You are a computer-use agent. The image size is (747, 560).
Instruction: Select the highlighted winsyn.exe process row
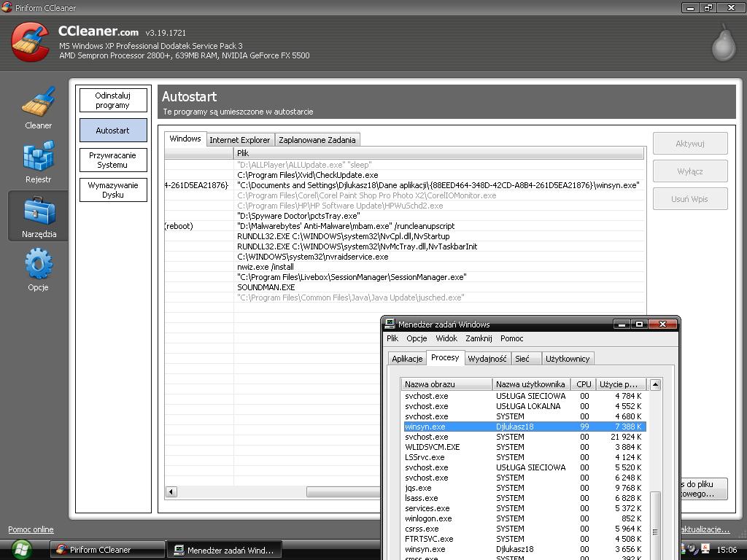tap(524, 427)
